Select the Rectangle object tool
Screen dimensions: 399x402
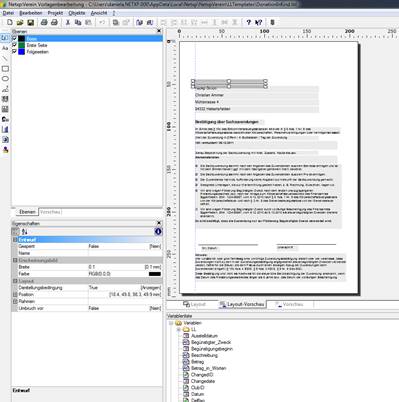click(x=5, y=69)
